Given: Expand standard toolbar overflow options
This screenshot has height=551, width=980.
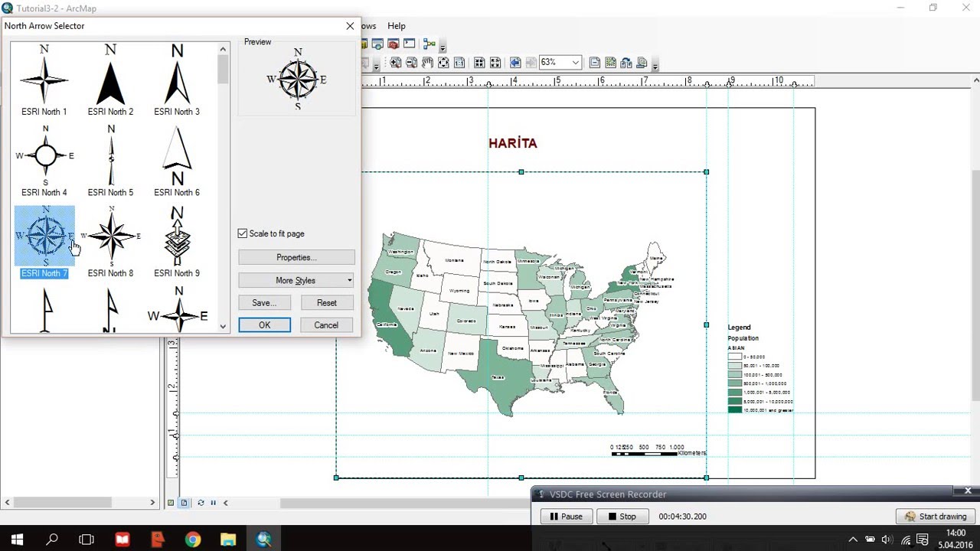Looking at the screenshot, I should coord(442,46).
